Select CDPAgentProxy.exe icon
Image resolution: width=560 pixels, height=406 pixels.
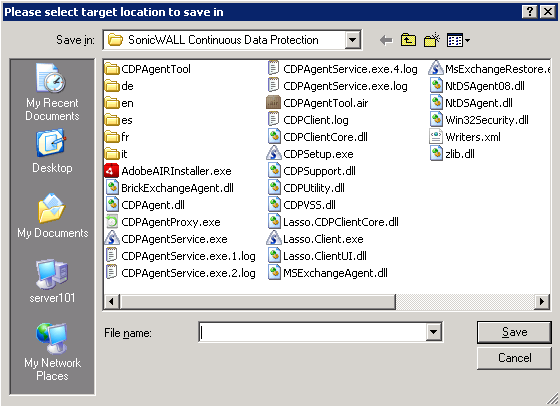(112, 222)
